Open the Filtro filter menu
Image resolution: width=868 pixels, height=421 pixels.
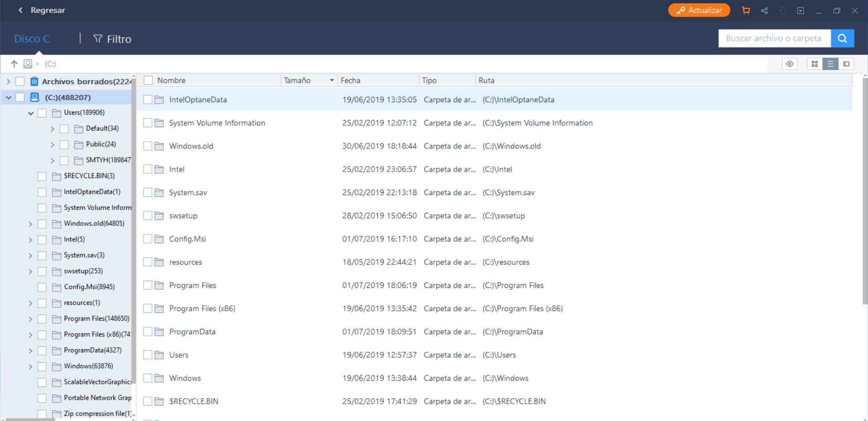tap(112, 39)
